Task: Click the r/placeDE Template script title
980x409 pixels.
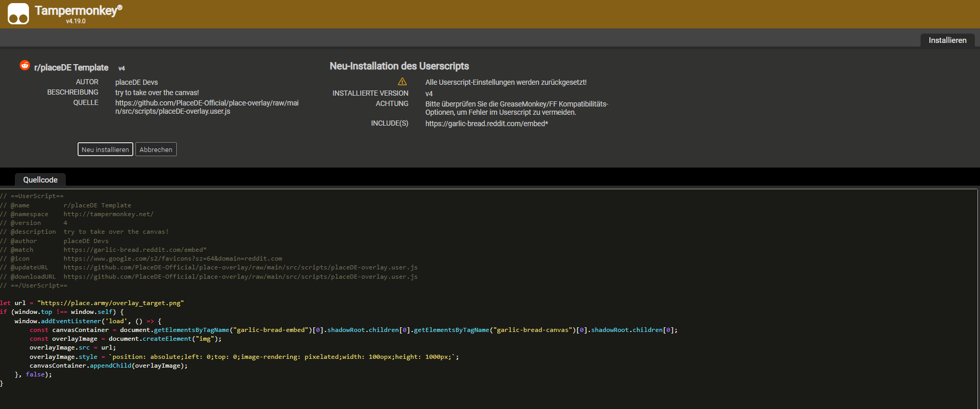Action: coord(71,68)
